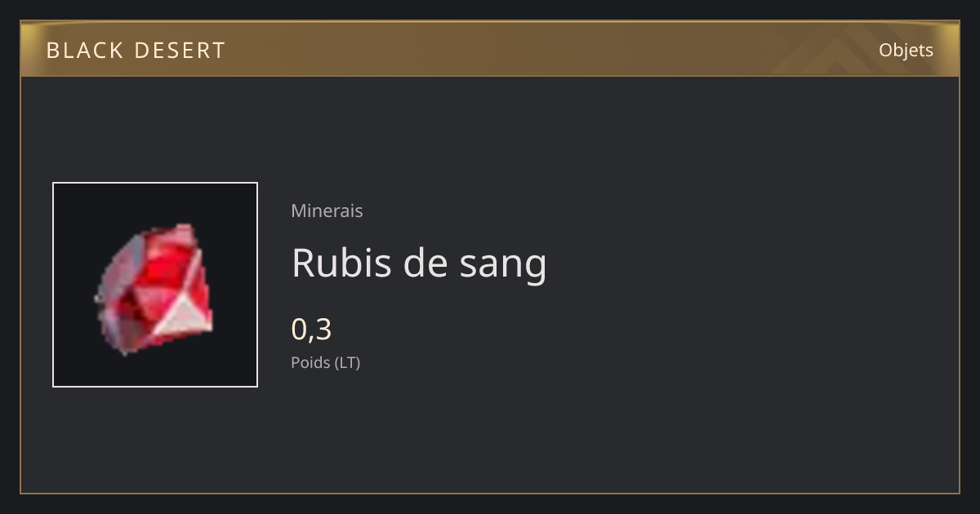
Task: Open the BLACK DESERT header title
Action: pyautogui.click(x=136, y=51)
